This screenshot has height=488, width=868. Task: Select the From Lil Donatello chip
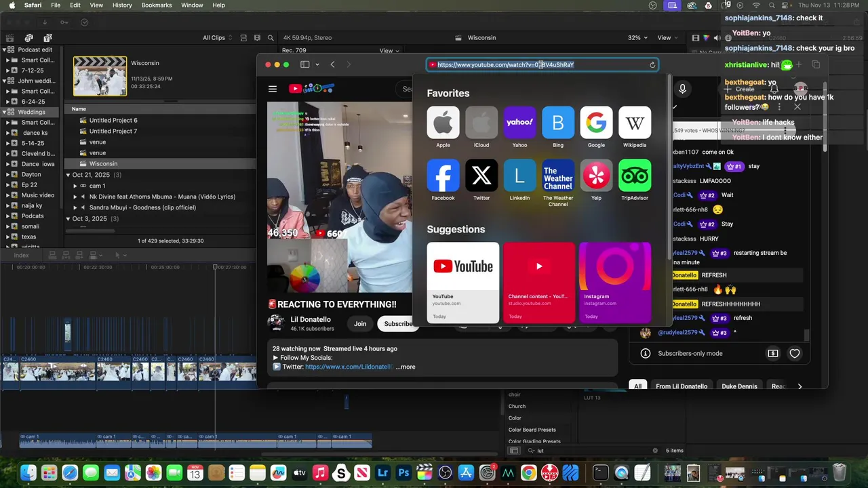tap(682, 386)
